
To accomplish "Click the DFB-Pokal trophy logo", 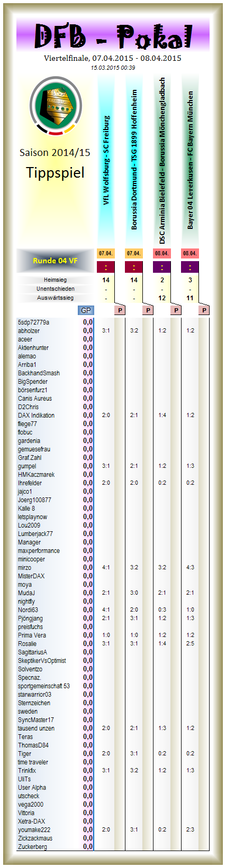I will (x=56, y=105).
